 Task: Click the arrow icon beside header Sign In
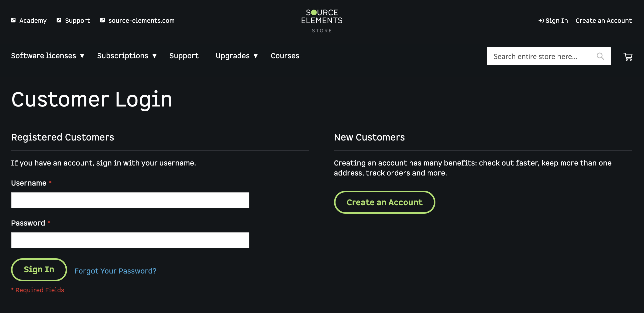pyautogui.click(x=541, y=20)
